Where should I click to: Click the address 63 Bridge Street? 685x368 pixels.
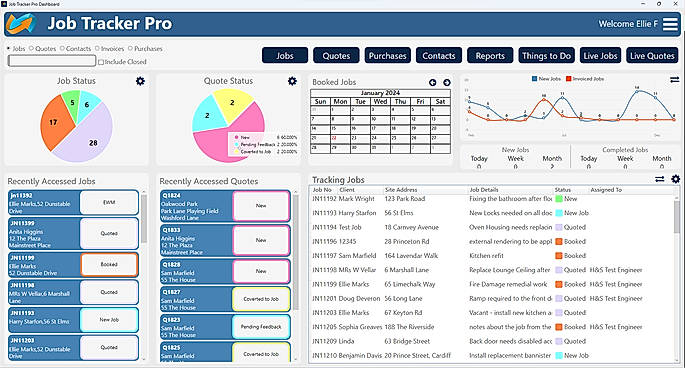click(407, 341)
